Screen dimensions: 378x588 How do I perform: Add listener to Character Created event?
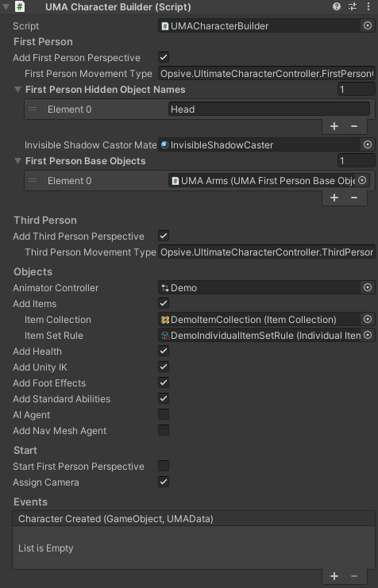pos(334,576)
